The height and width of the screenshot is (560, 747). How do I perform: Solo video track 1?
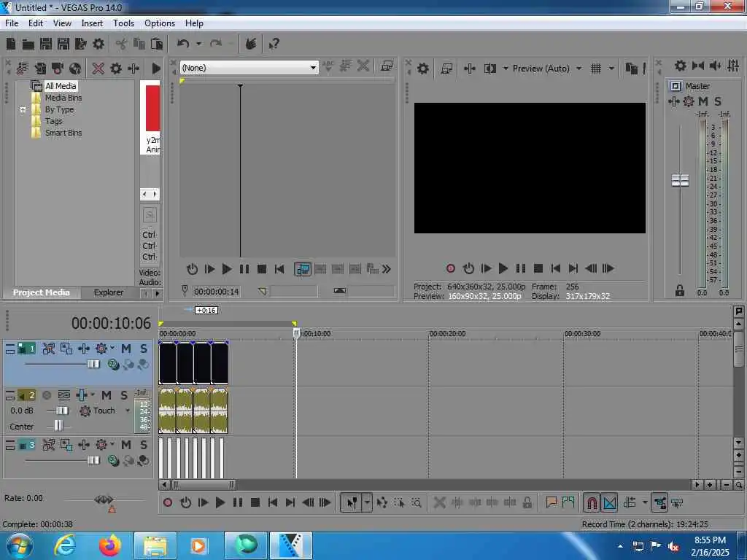[x=144, y=349]
